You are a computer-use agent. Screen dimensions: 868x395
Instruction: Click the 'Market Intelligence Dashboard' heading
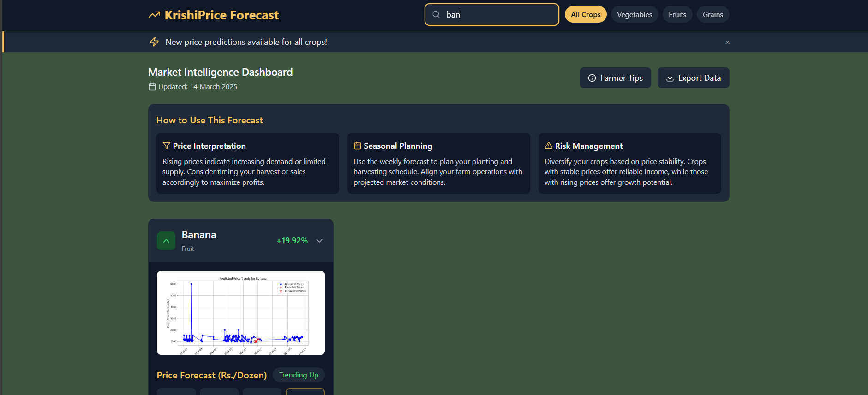tap(220, 72)
